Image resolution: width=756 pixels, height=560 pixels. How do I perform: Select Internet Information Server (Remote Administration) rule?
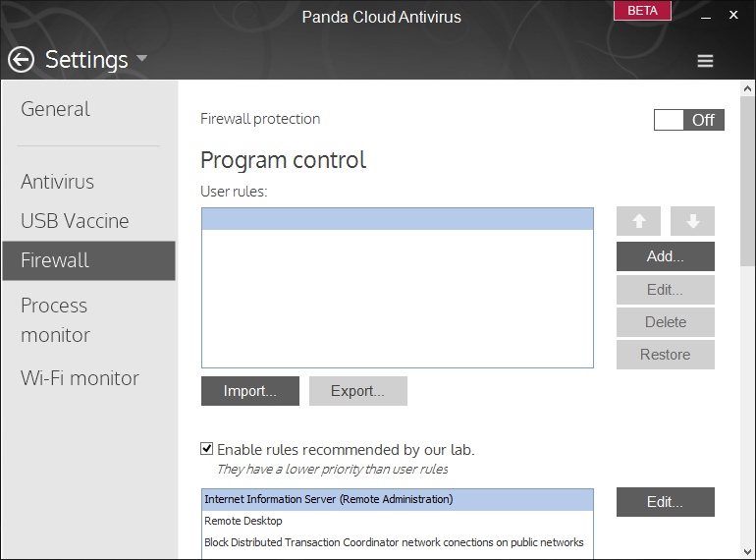coord(398,500)
